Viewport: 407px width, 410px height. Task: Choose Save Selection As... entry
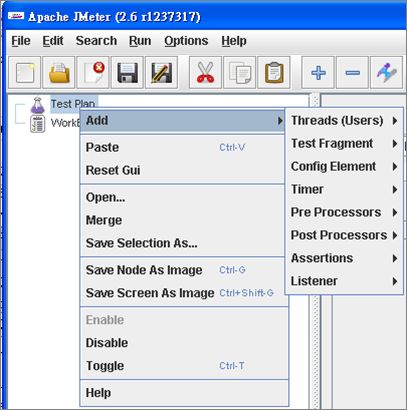tap(182, 243)
